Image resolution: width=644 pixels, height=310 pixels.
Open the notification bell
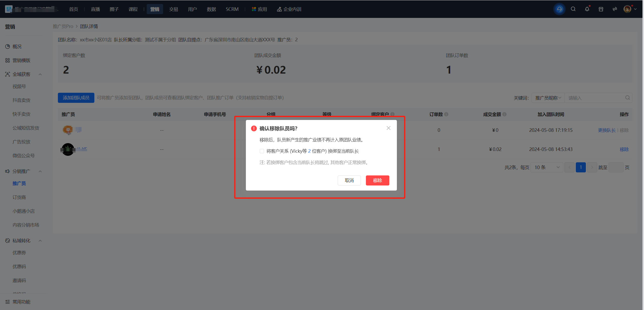click(587, 9)
